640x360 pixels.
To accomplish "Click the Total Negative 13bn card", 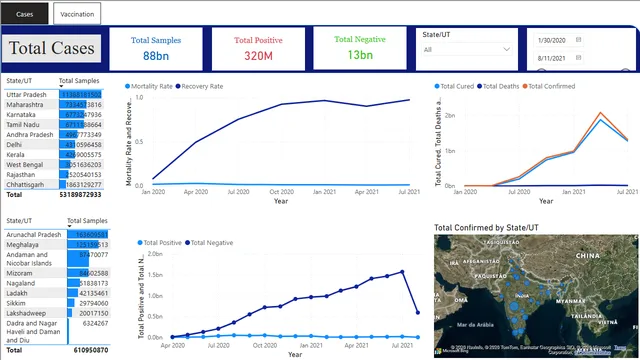I will click(x=360, y=48).
